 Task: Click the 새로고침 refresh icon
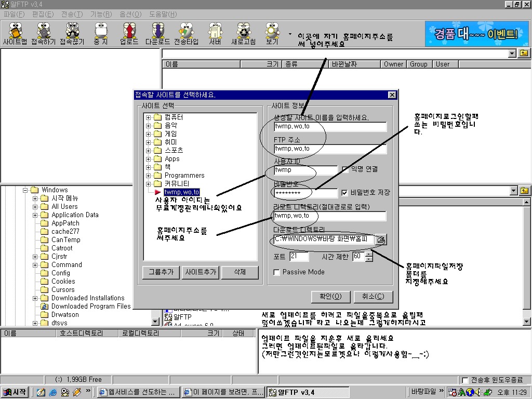pyautogui.click(x=243, y=33)
